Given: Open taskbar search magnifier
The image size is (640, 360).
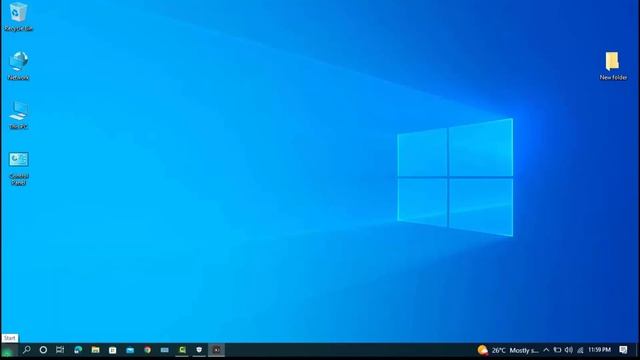Looking at the screenshot, I should 27,350.
